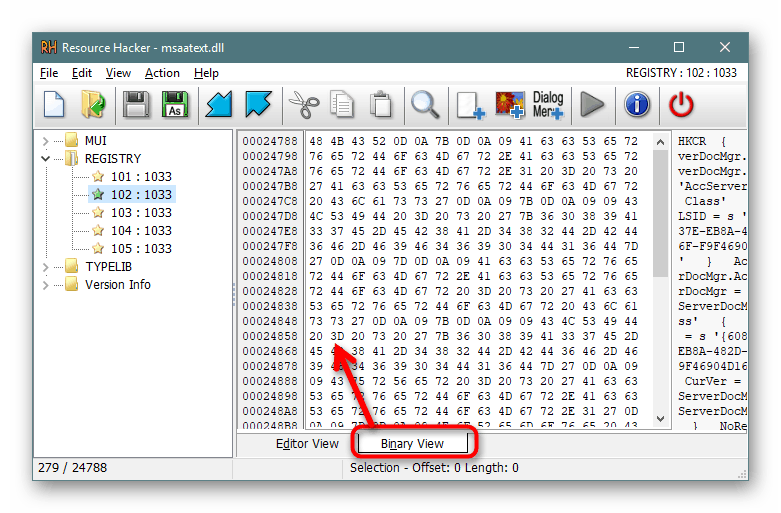Click the hex view scroll up arrow
The height and width of the screenshot is (513, 781).
point(660,142)
